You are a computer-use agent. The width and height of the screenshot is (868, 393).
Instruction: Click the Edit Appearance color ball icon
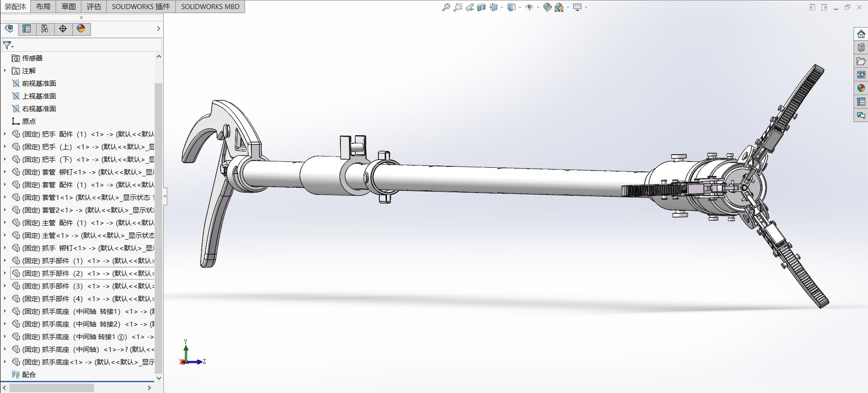pyautogui.click(x=547, y=7)
